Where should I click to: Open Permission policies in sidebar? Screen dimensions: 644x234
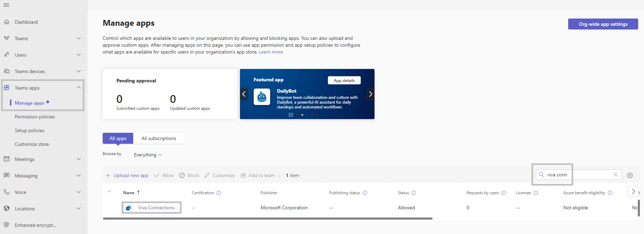[x=35, y=117]
